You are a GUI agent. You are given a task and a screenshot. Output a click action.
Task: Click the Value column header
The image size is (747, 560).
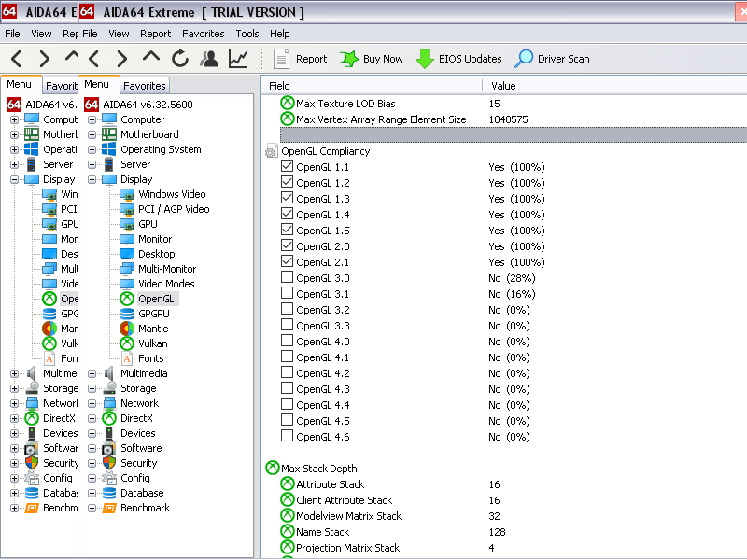coord(503,86)
